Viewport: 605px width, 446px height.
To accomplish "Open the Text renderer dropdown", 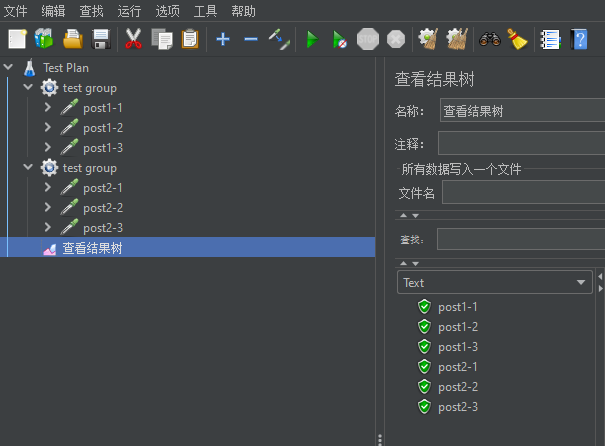I will click(x=495, y=282).
